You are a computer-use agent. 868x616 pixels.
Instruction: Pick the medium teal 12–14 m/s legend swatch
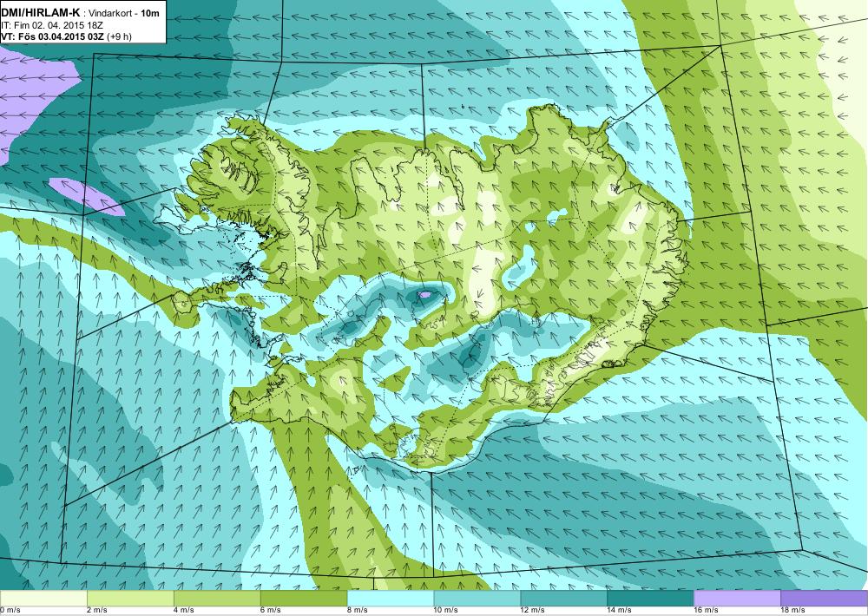tap(563, 599)
